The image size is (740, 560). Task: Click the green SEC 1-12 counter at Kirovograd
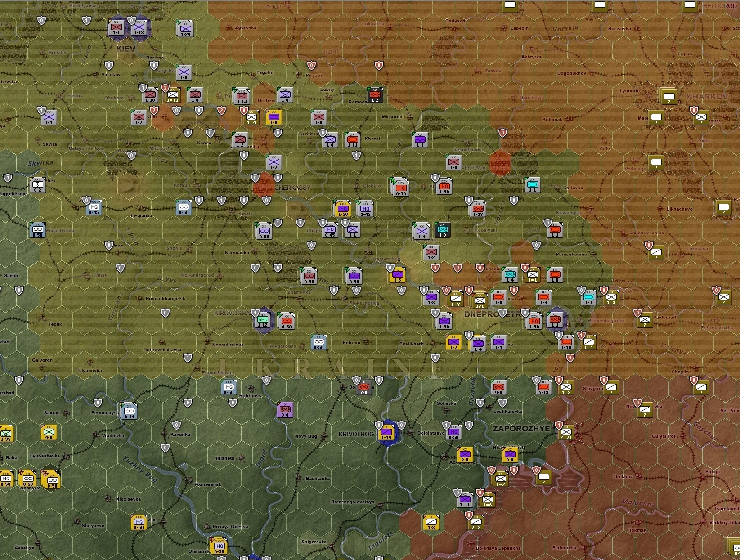point(263,320)
